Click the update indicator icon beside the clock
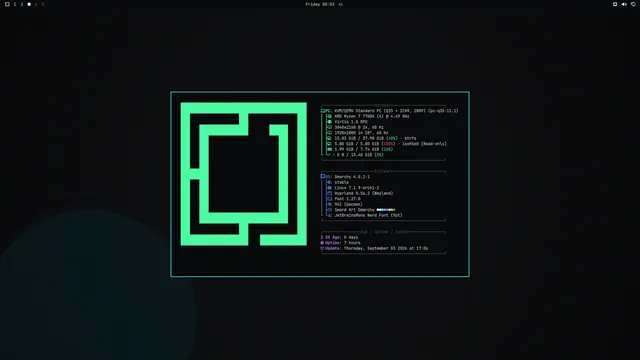640x360 pixels. click(x=340, y=4)
